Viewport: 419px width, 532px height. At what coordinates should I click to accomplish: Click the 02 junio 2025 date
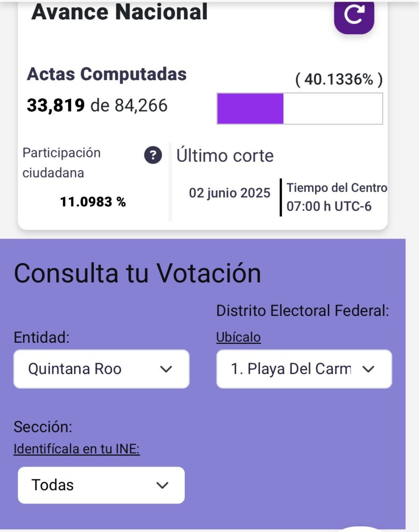(x=229, y=193)
